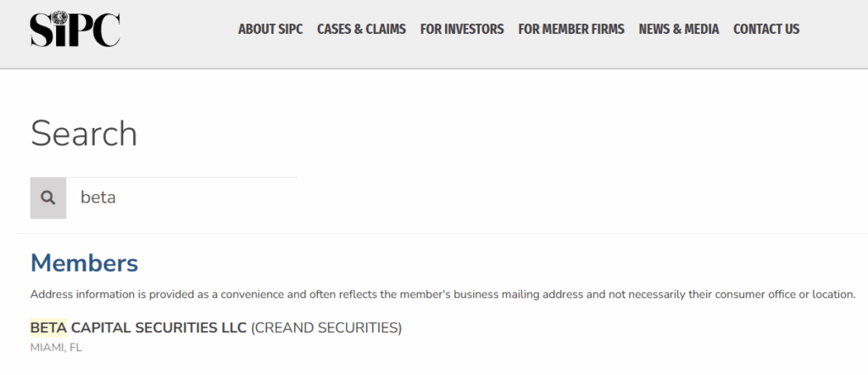Open the For Member Firms menu
This screenshot has width=868, height=375.
tap(571, 29)
